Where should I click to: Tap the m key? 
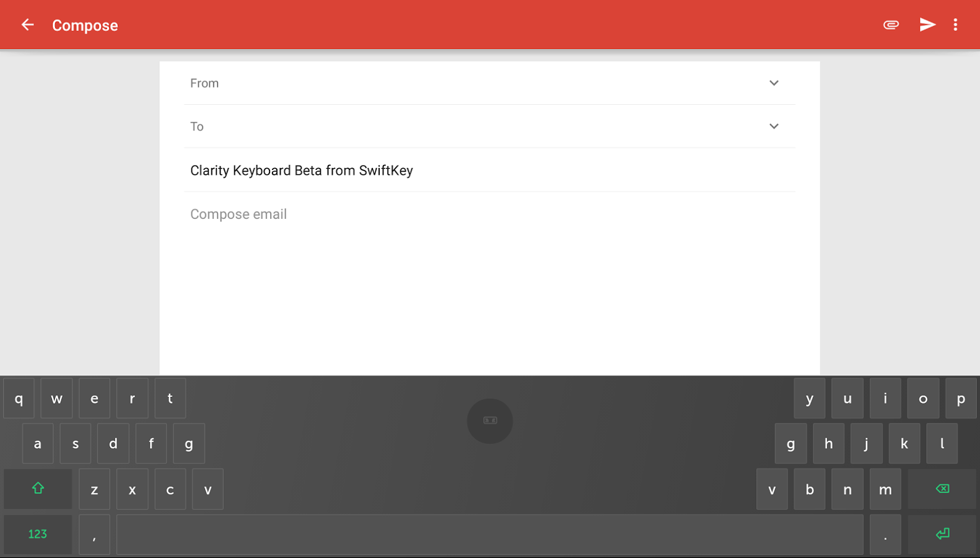[885, 489]
